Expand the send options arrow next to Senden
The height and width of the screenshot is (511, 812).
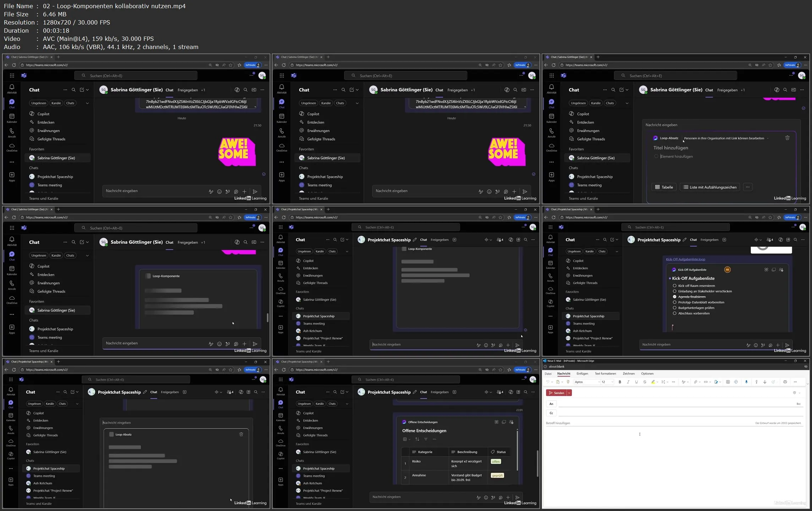pyautogui.click(x=569, y=393)
